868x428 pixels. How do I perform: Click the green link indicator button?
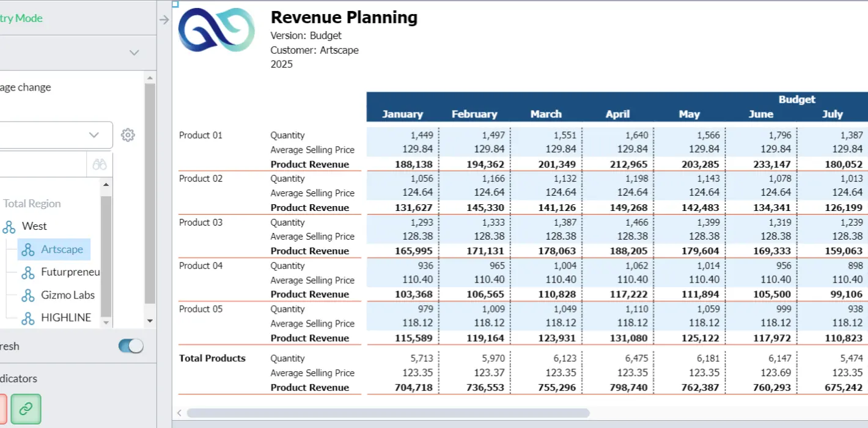(26, 409)
